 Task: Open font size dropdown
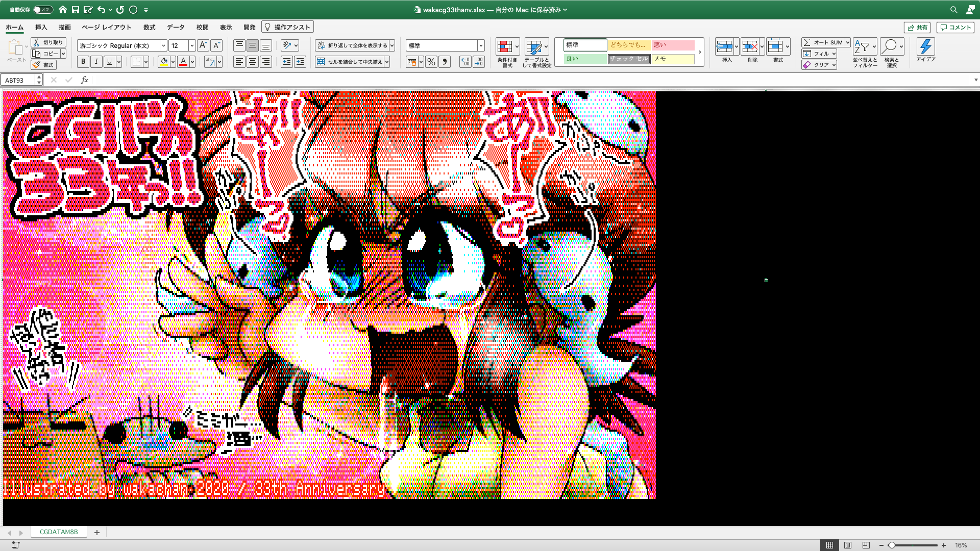click(x=192, y=45)
